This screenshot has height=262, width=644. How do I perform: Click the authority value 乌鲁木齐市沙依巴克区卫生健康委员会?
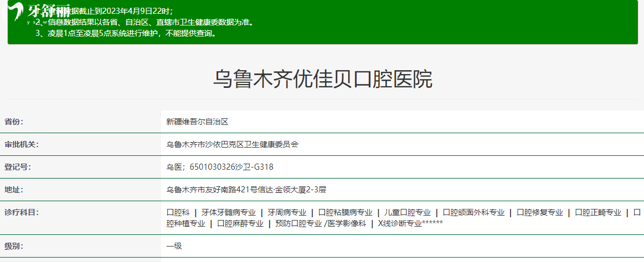point(232,144)
